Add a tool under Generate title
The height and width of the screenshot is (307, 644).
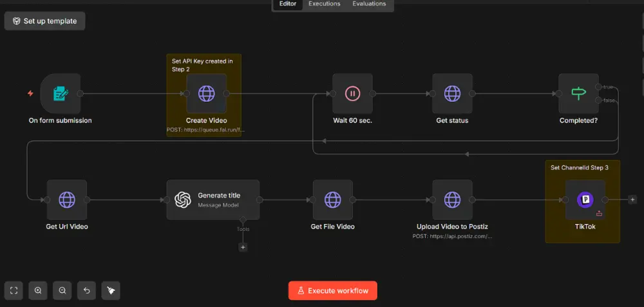[243, 247]
